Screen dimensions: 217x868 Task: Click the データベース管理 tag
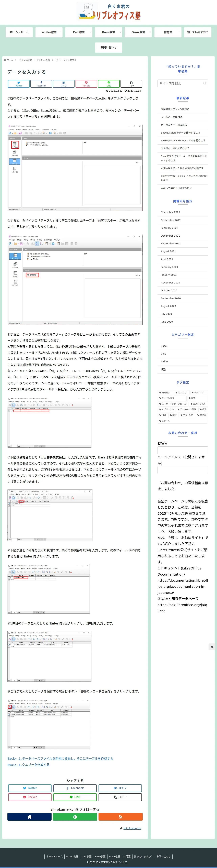pyautogui.click(x=187, y=410)
